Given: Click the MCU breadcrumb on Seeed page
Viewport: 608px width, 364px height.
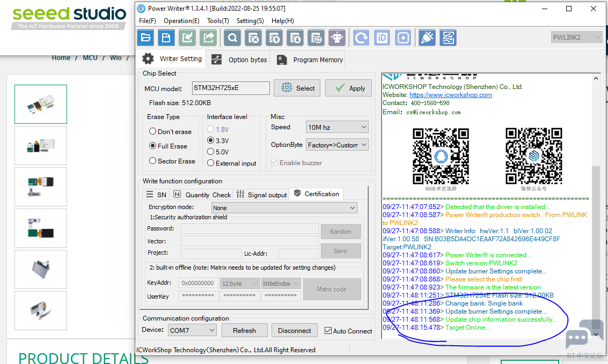Looking at the screenshot, I should tap(90, 58).
